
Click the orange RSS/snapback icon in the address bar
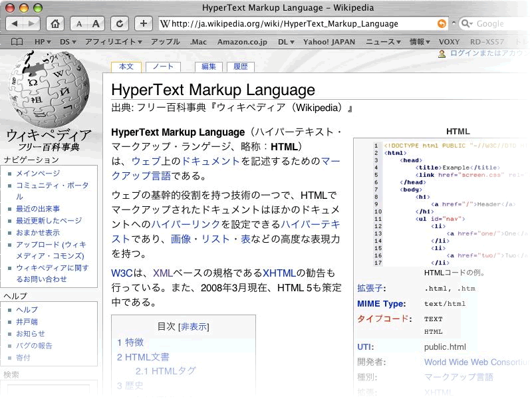point(442,23)
